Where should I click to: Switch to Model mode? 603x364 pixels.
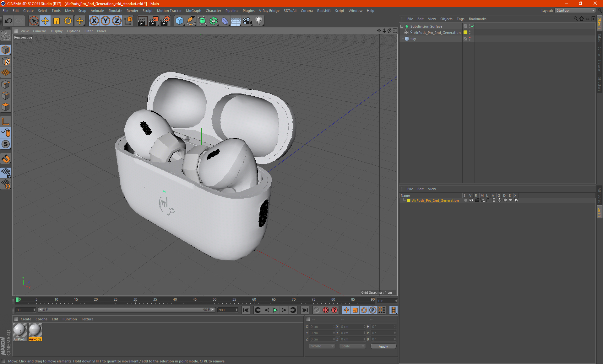click(x=6, y=50)
